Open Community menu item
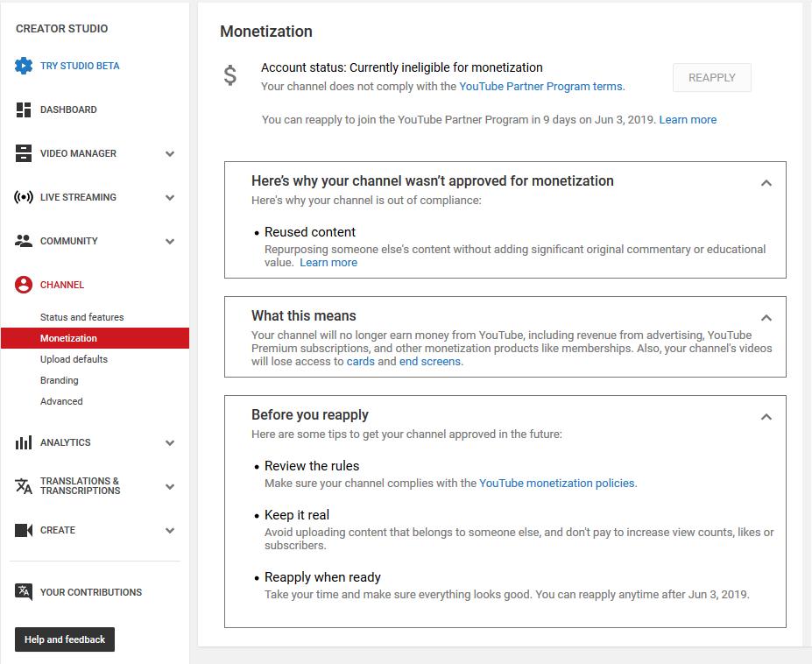812x664 pixels. pos(69,241)
